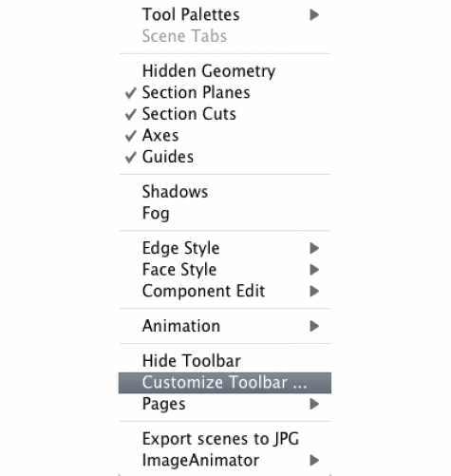The width and height of the screenshot is (451, 476).
Task: Choose Hide Toolbar
Action: pos(225,361)
